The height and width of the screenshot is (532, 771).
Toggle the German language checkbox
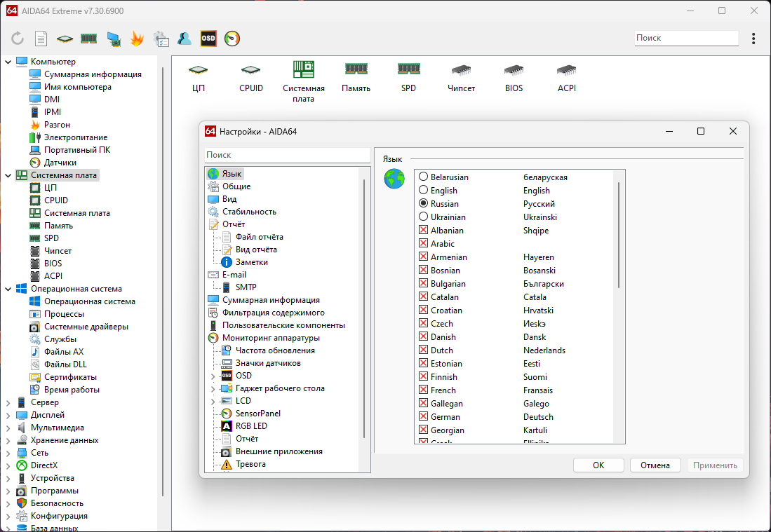tap(423, 416)
